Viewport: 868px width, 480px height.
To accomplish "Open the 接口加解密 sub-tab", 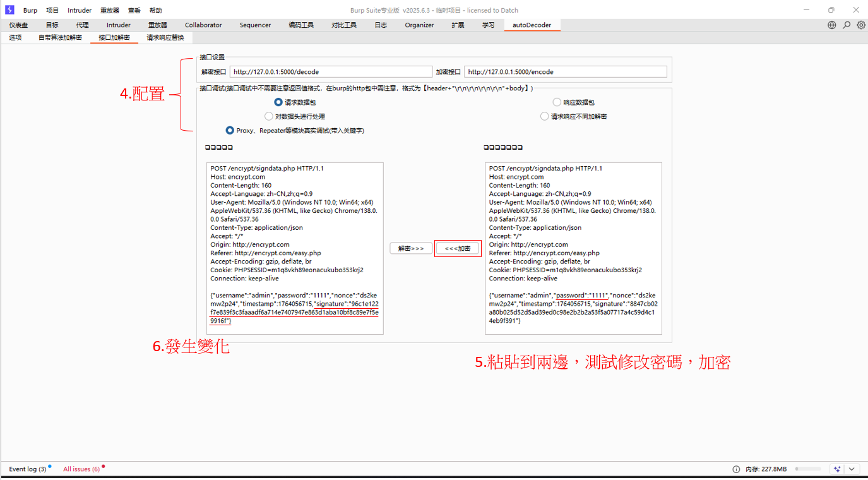I will coord(114,38).
